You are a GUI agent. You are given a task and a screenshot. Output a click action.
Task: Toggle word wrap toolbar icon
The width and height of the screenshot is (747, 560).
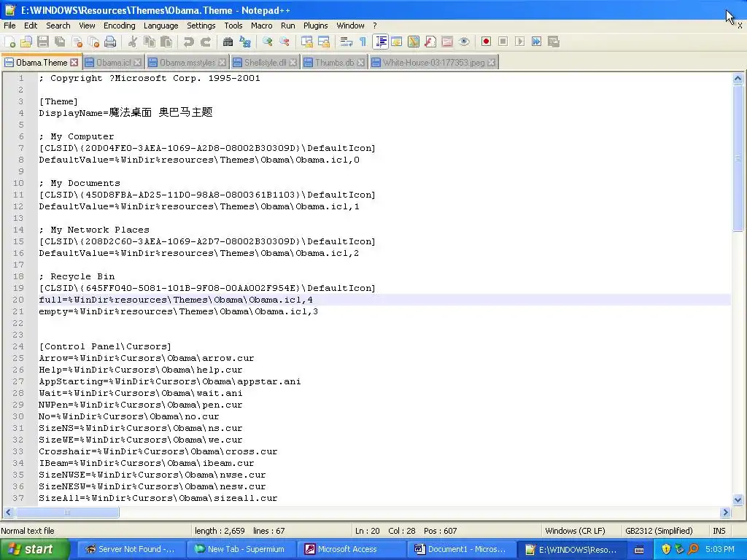tap(347, 42)
